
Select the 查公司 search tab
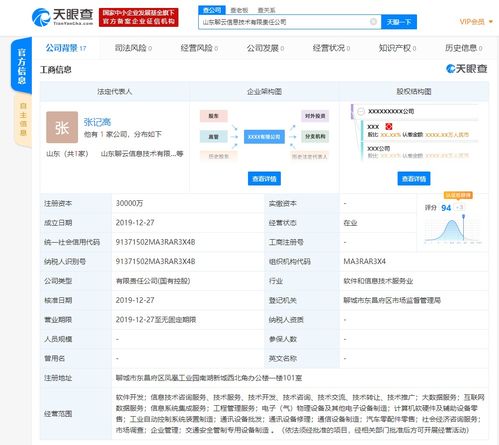tap(212, 10)
